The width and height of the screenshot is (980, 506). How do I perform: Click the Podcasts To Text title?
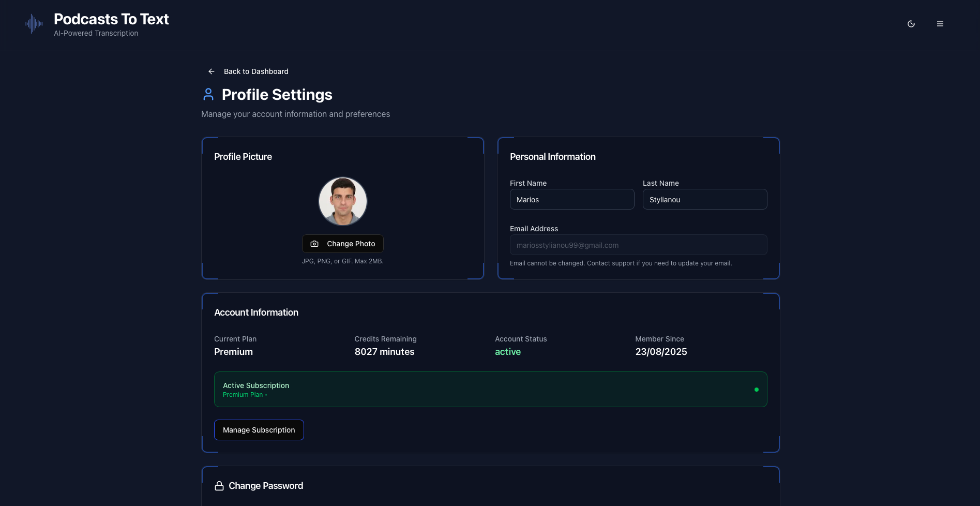[x=111, y=19]
